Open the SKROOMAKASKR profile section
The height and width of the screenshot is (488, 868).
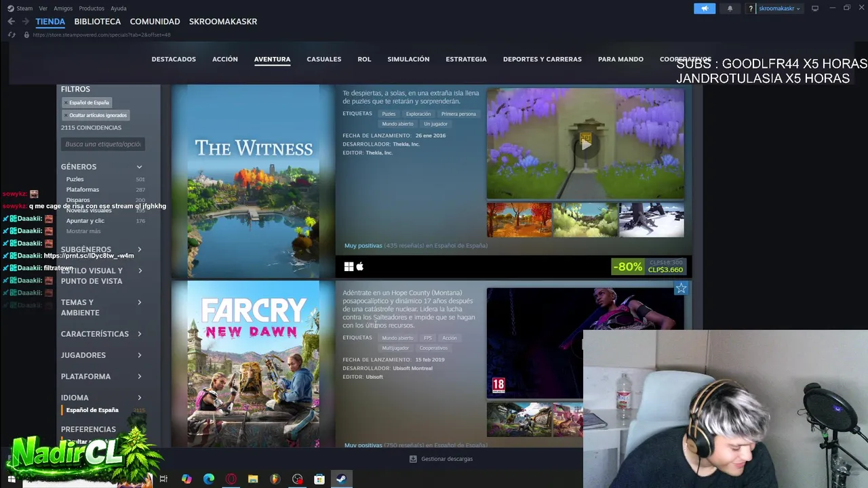pyautogui.click(x=223, y=22)
